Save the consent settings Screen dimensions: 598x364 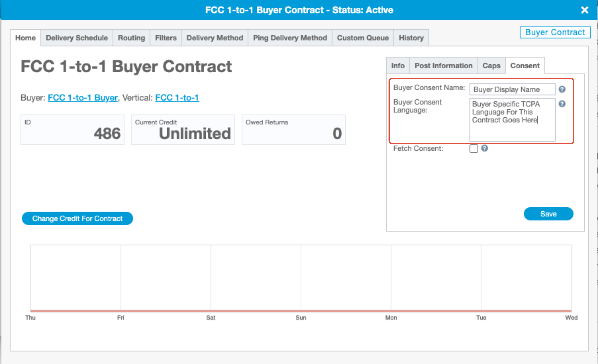coord(549,214)
